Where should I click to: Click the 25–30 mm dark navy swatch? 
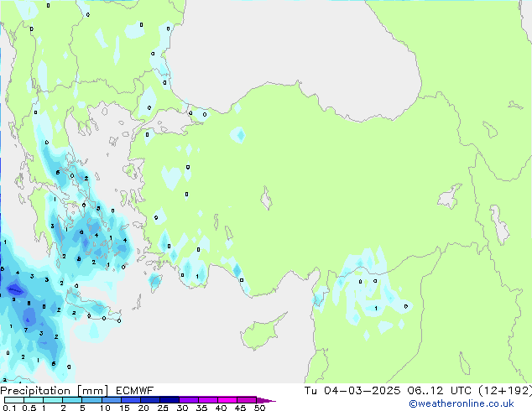point(170,400)
